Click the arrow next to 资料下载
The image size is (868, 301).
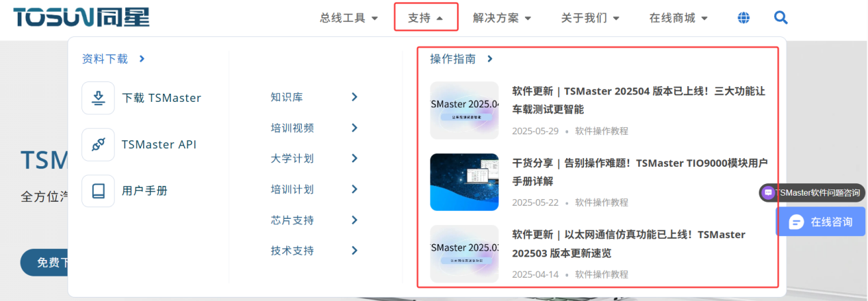tap(142, 59)
